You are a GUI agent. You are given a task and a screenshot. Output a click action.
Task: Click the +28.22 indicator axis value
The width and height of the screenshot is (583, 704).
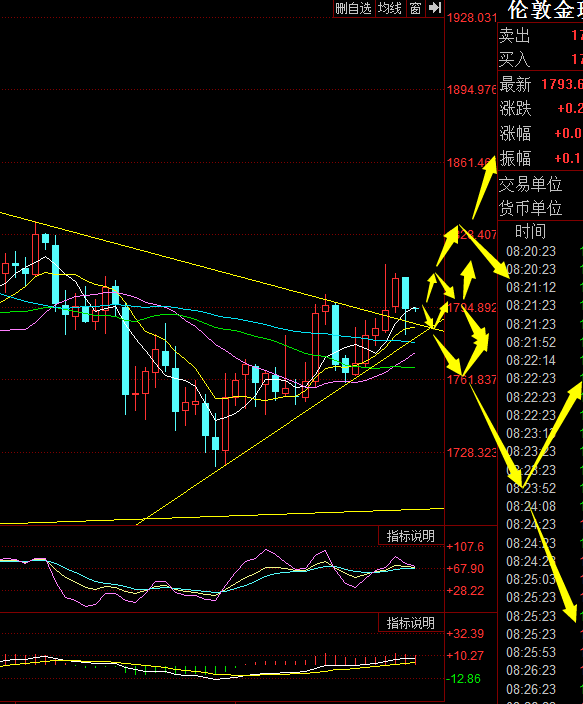[465, 591]
